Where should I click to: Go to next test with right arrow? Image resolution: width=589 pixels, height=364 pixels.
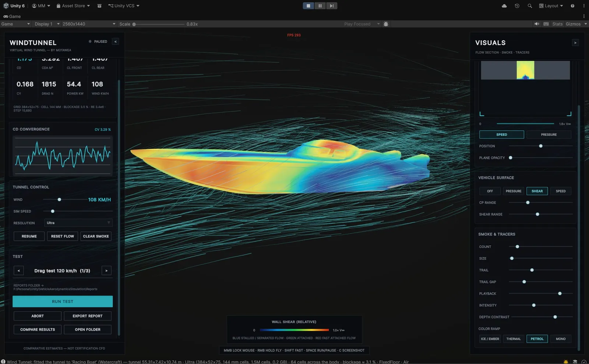106,271
